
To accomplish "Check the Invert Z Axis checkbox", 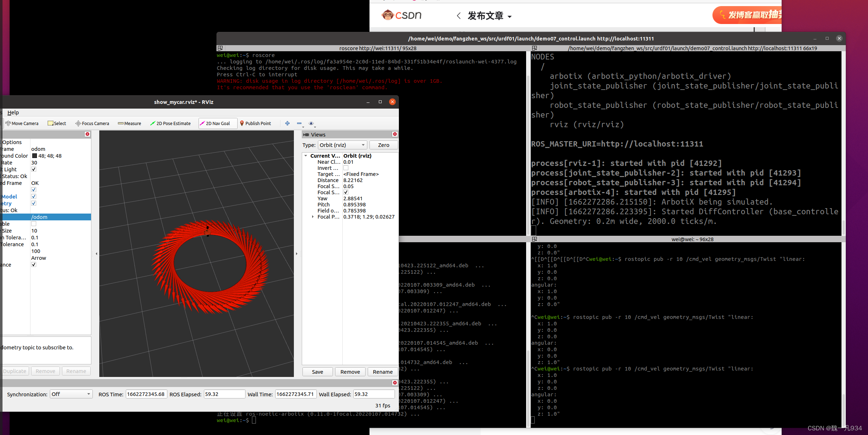I will [346, 168].
